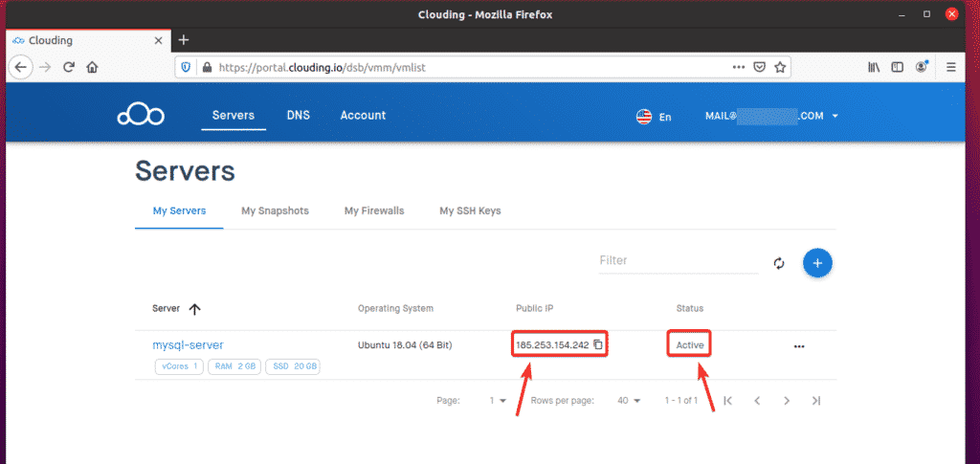Copy the public IP address icon
The height and width of the screenshot is (464, 980).
[x=598, y=344]
